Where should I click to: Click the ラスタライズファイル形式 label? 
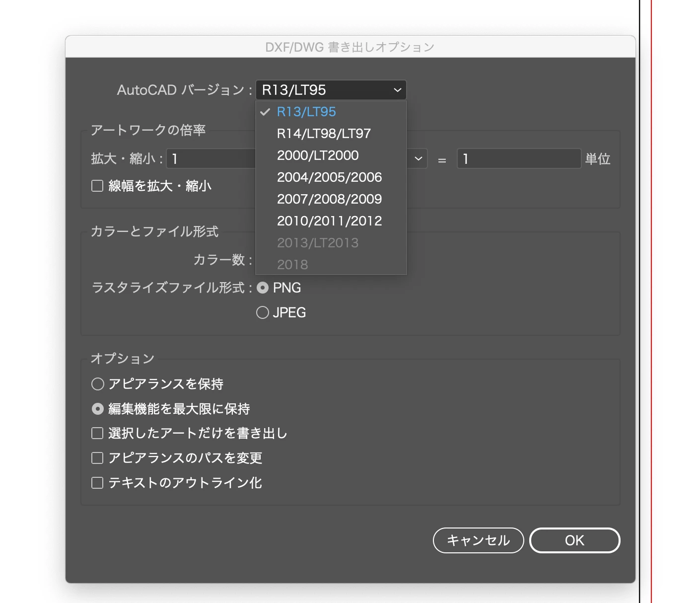coord(172,288)
